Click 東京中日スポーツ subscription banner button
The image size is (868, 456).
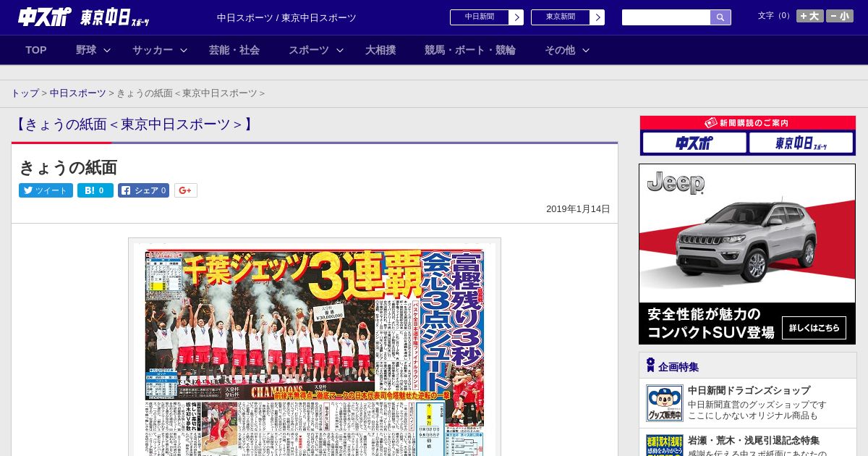point(801,143)
